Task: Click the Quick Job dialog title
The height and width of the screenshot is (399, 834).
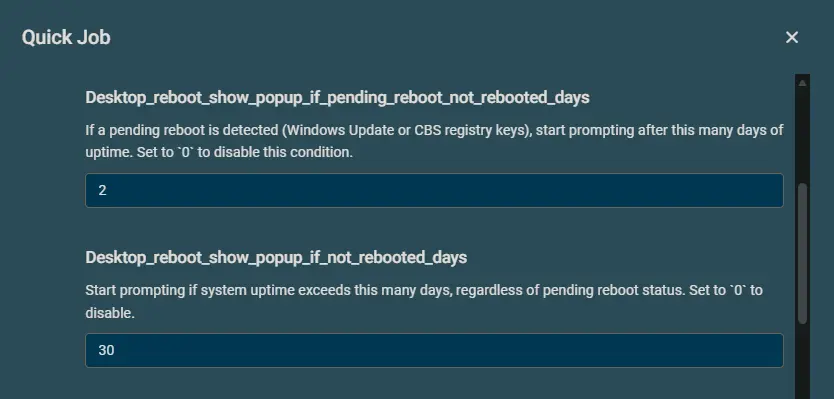Action: (x=66, y=37)
